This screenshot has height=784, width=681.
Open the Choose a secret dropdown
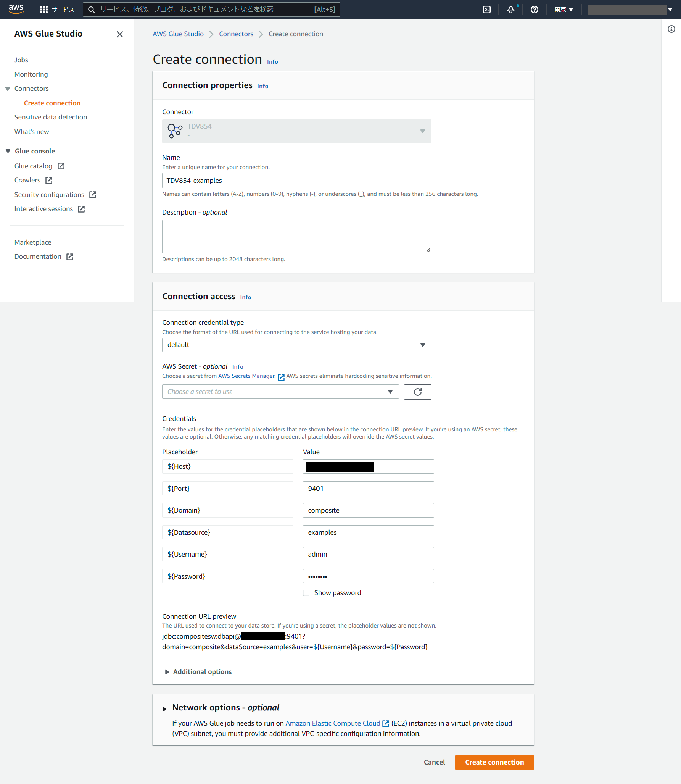[280, 392]
